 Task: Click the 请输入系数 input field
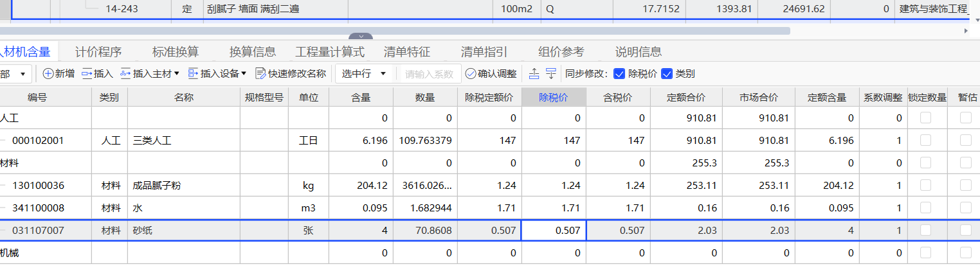429,74
